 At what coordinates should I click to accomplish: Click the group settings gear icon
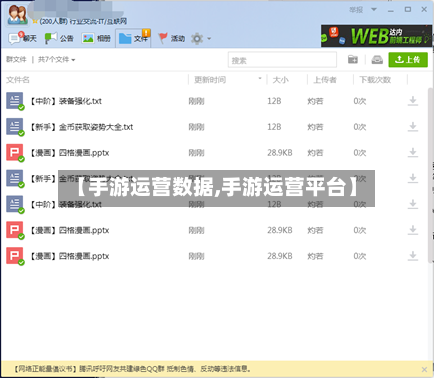click(197, 39)
